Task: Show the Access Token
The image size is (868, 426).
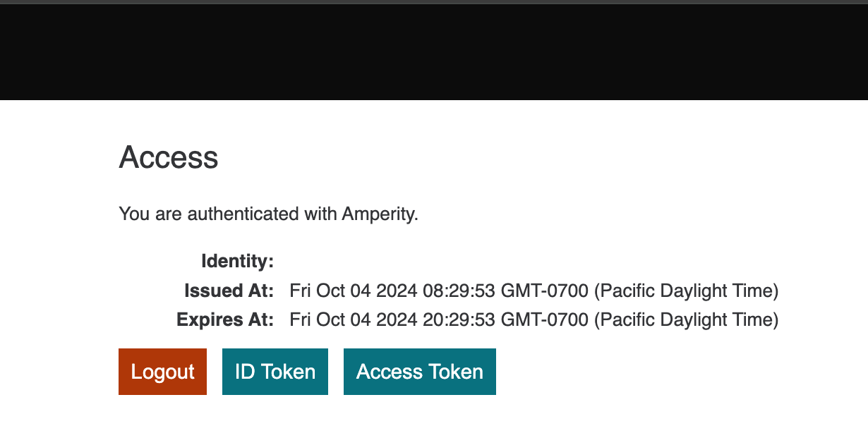Action: pos(419,372)
